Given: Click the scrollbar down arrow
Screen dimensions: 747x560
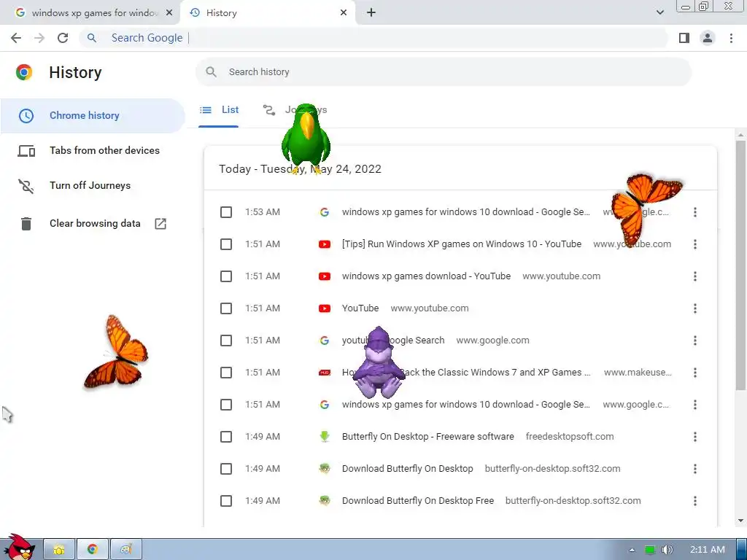Looking at the screenshot, I should pos(740,521).
